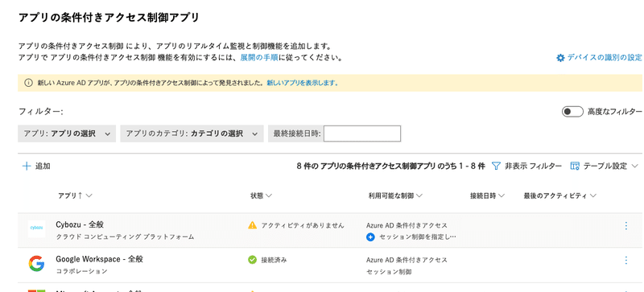Open the カテゴリの選択 dropdown
Image resolution: width=644 pixels, height=292 pixels.
coord(192,134)
